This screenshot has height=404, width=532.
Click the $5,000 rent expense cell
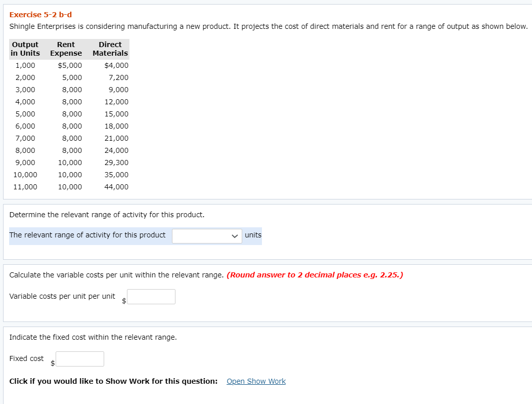pos(70,65)
